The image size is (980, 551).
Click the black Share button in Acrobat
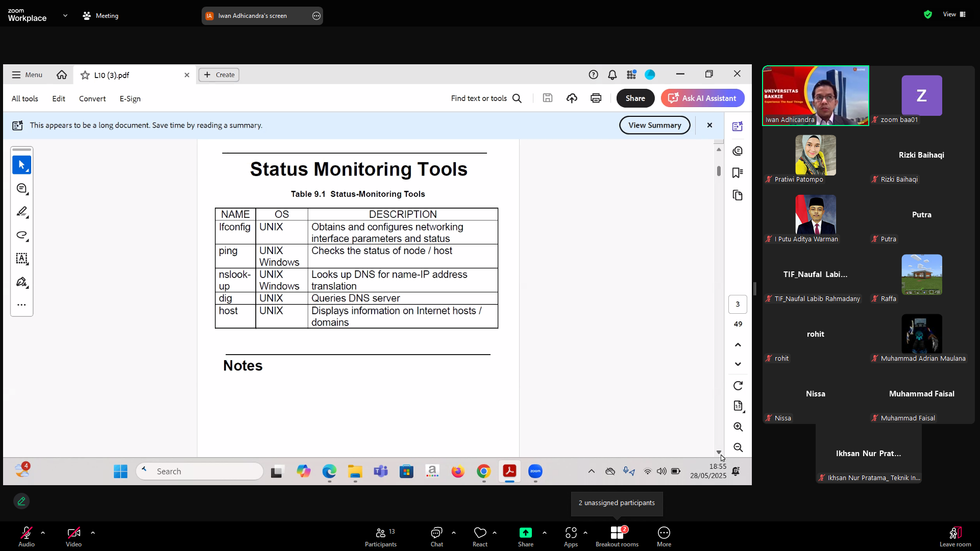(x=635, y=98)
